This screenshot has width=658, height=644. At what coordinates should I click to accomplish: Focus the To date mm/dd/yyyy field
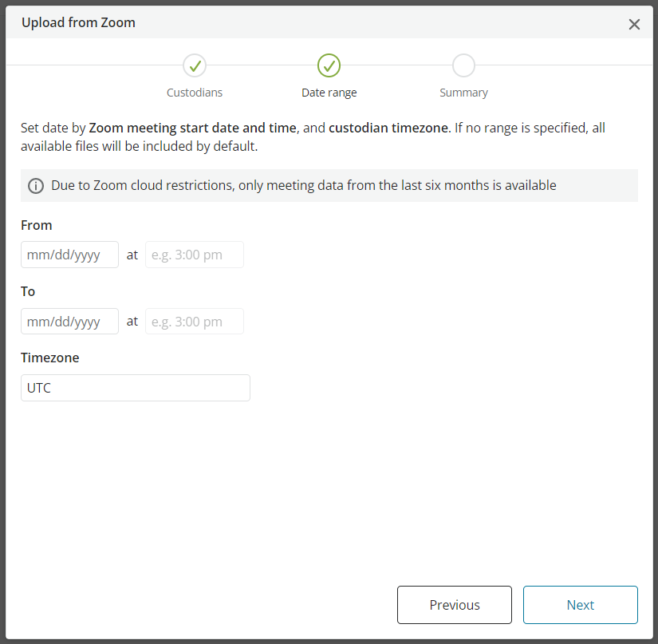tap(69, 321)
